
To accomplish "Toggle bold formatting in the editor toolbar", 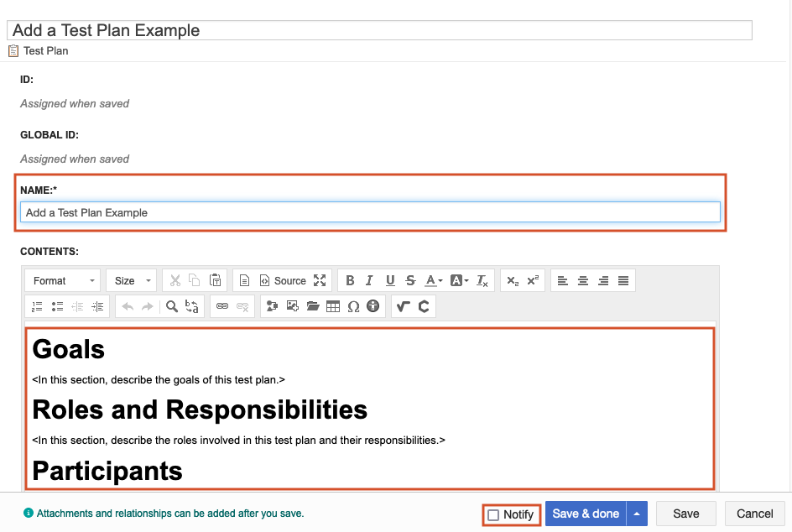I will (350, 280).
